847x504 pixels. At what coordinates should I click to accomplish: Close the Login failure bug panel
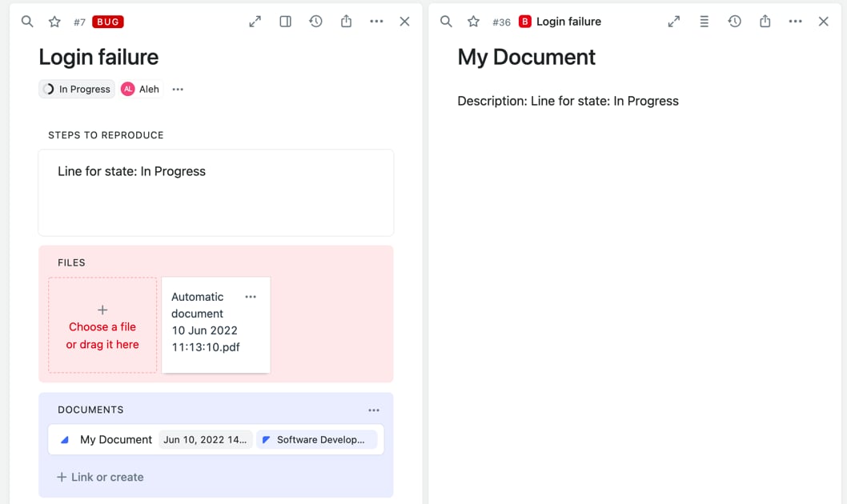(x=404, y=22)
